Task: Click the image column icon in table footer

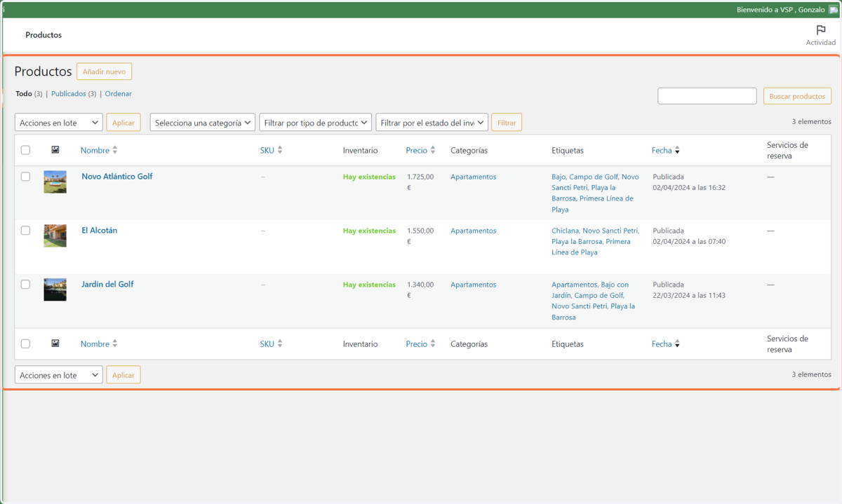Action: (x=55, y=343)
